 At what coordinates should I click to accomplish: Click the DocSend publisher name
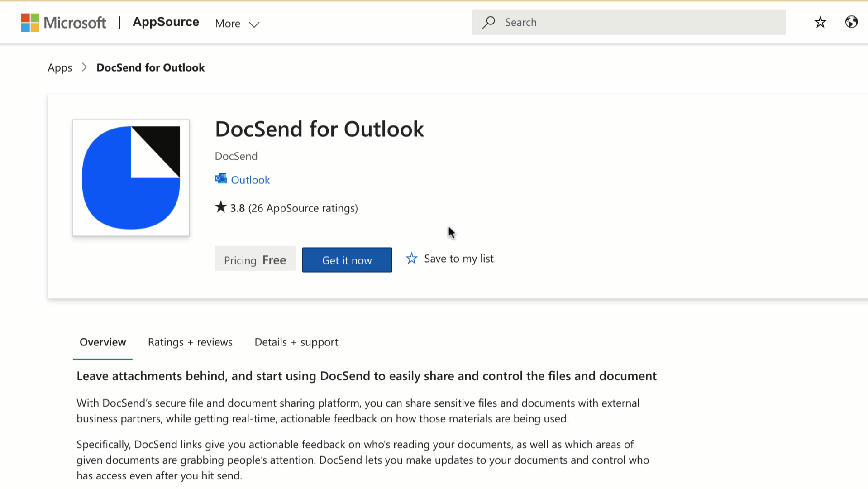(236, 156)
